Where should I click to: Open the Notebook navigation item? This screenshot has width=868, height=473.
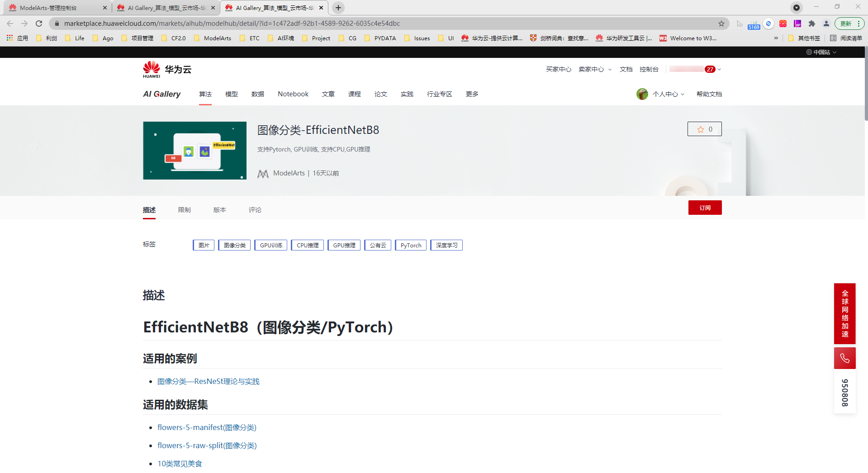point(293,94)
